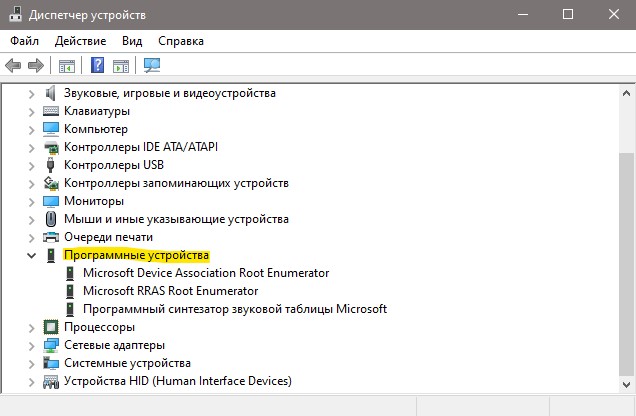Select the Сетевые адаптеры label
The image size is (636, 416).
point(114,345)
